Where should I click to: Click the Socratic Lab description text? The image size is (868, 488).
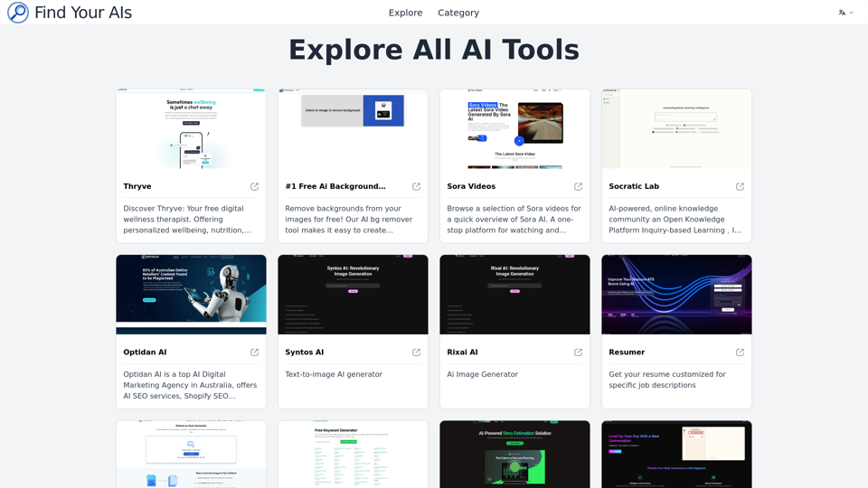click(675, 219)
